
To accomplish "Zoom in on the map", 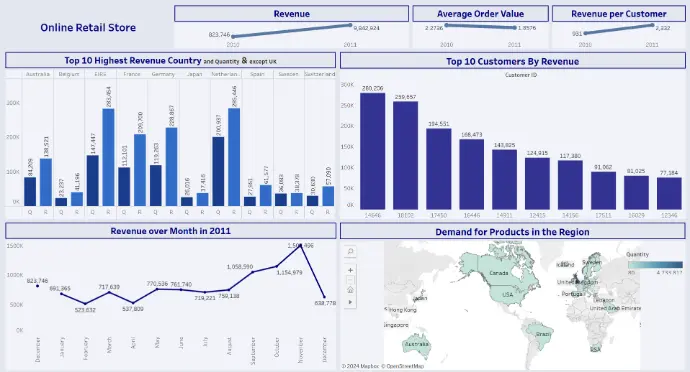I will click(x=350, y=270).
